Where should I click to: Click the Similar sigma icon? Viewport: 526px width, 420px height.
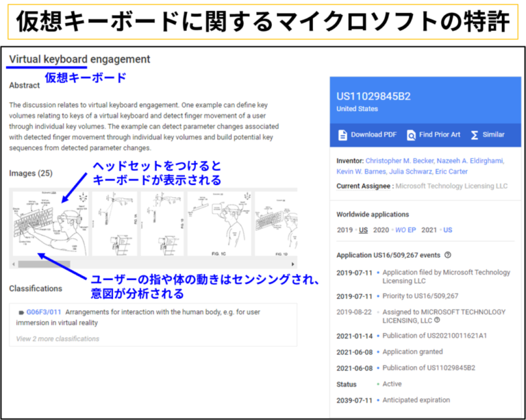click(x=475, y=135)
